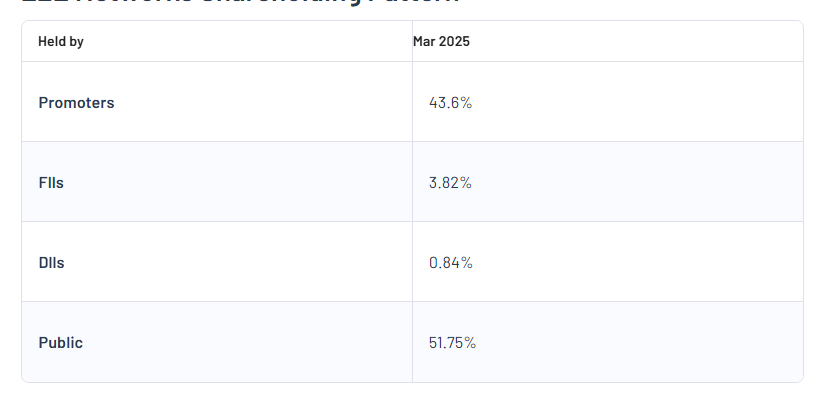Click the word "Held" in the header
Image resolution: width=820 pixels, height=396 pixels.
click(x=52, y=41)
